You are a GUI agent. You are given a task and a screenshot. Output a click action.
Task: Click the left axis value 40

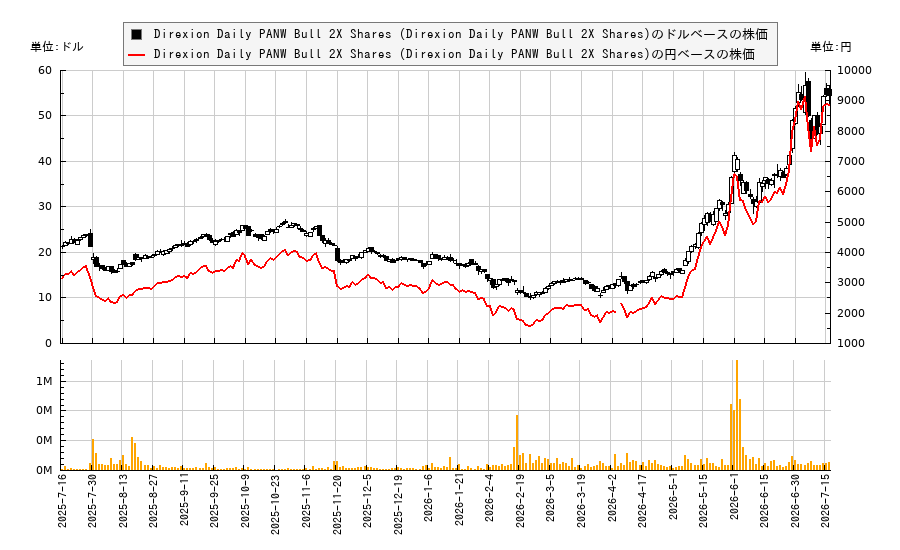pyautogui.click(x=45, y=161)
